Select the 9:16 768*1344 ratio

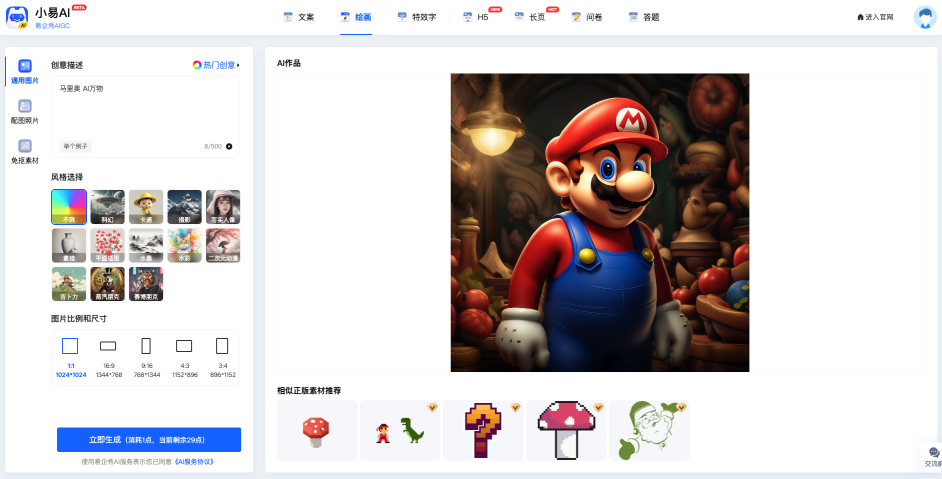tap(147, 358)
